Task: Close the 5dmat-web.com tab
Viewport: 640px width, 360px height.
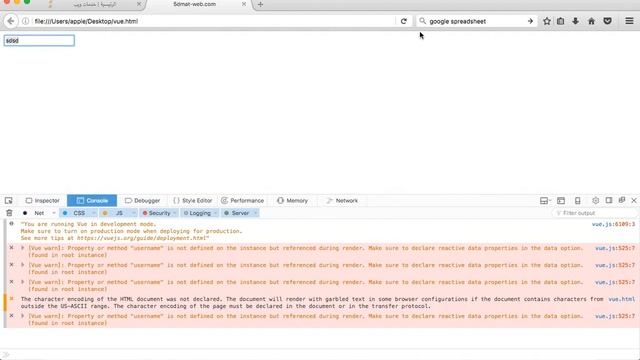Action: coord(244,4)
